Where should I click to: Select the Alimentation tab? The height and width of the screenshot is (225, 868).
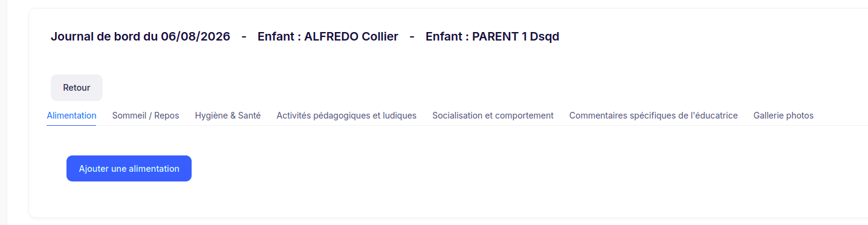click(x=71, y=116)
